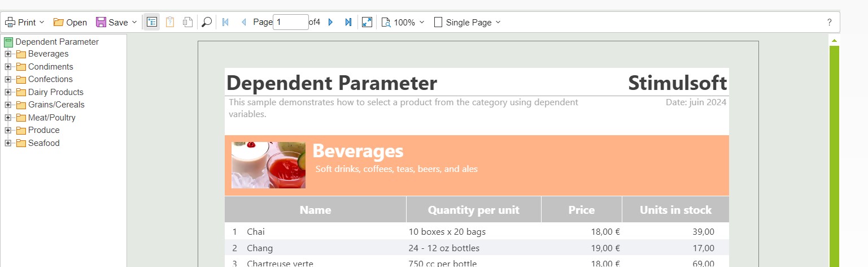The image size is (868, 267).
Task: Click the scrollbar up arrow
Action: click(834, 41)
